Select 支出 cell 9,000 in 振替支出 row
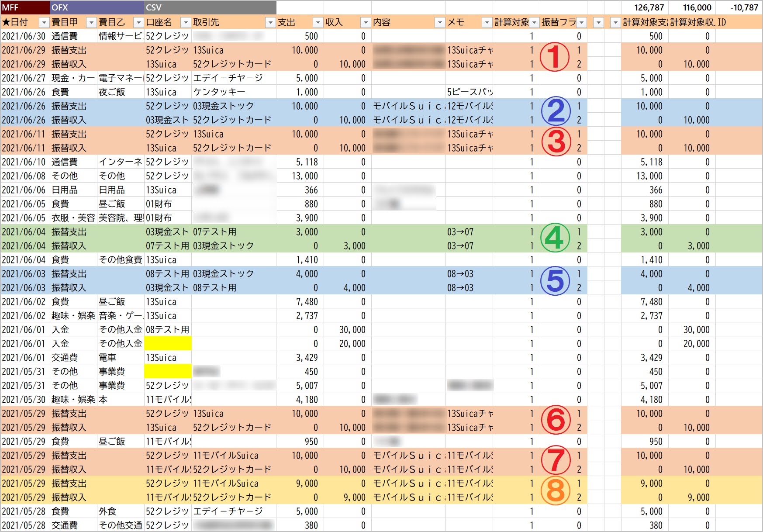Screen dimensions: 763x532 click(x=300, y=484)
